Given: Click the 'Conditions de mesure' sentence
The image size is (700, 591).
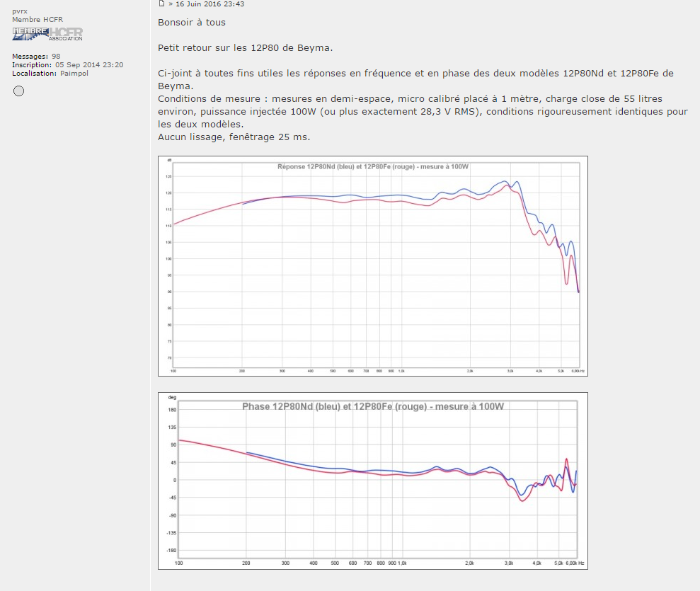Looking at the screenshot, I should (x=423, y=112).
